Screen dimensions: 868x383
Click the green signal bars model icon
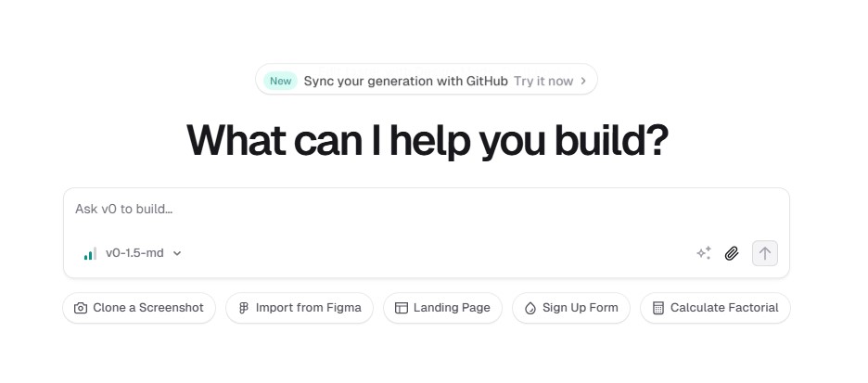90,253
